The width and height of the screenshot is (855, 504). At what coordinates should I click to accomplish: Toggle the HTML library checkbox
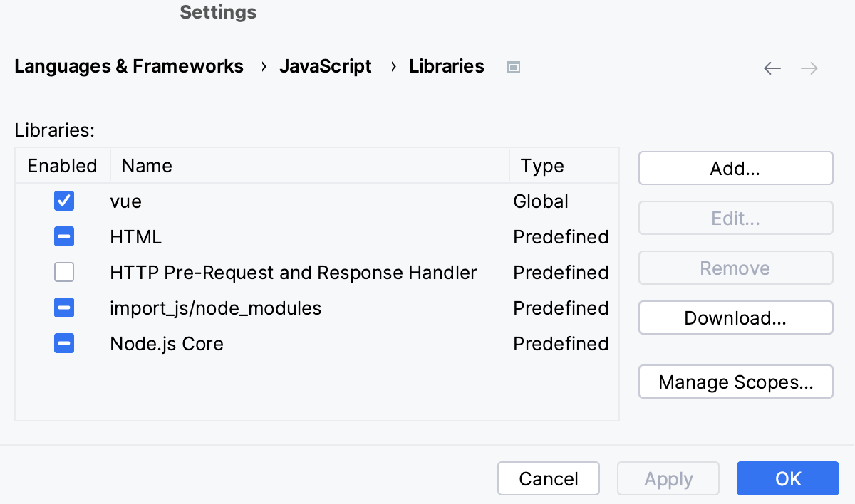click(x=63, y=236)
